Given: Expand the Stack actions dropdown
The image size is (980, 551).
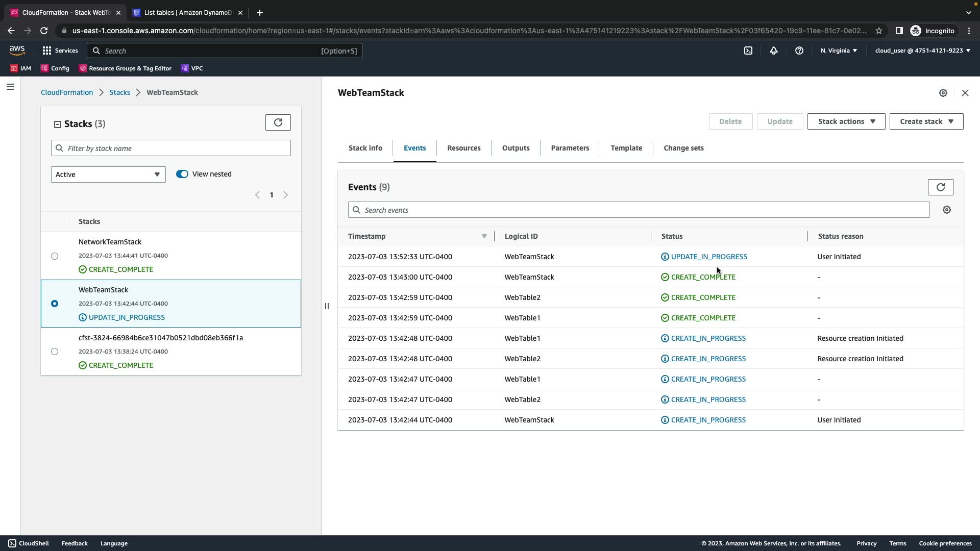Looking at the screenshot, I should pyautogui.click(x=846, y=121).
